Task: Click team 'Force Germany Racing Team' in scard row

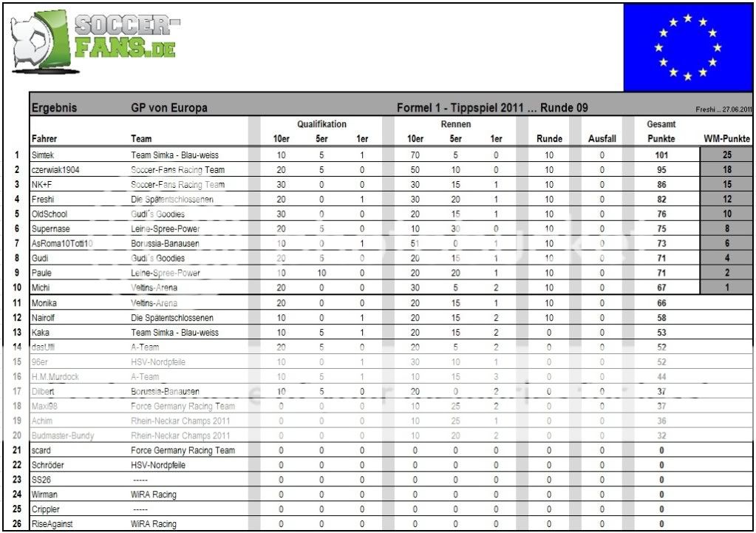Action: click(x=183, y=450)
